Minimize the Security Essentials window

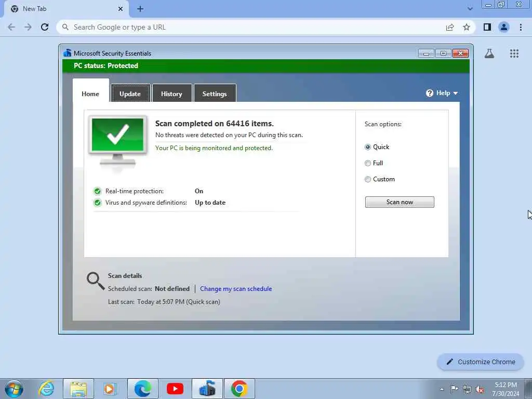tap(426, 54)
